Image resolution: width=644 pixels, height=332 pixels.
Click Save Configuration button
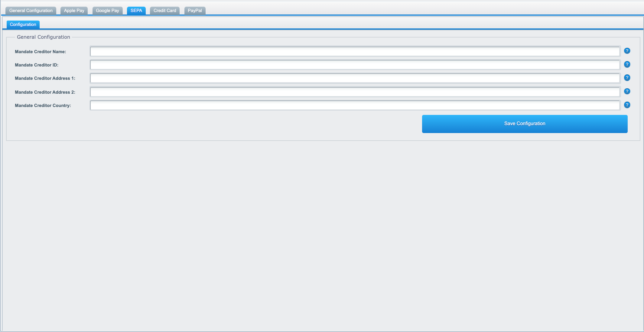click(x=525, y=124)
